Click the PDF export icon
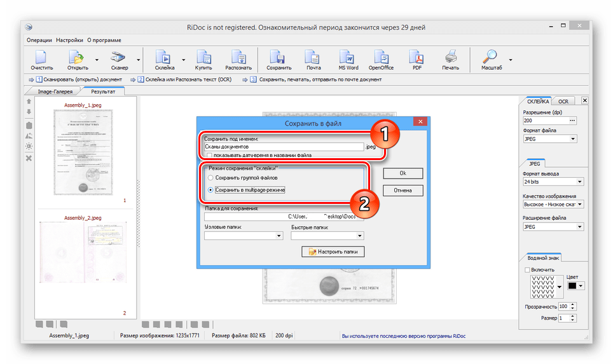Screen dimensions: 613x364 pos(417,59)
